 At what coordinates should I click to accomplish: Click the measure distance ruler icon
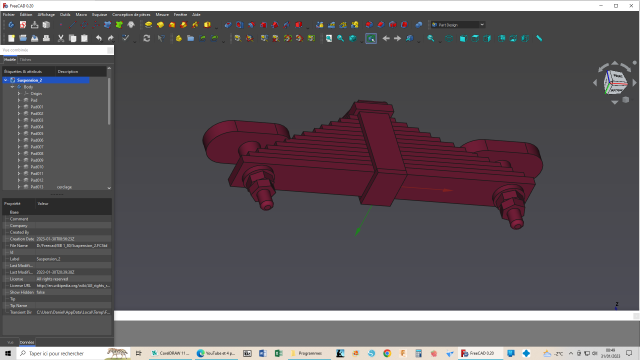coord(539,38)
